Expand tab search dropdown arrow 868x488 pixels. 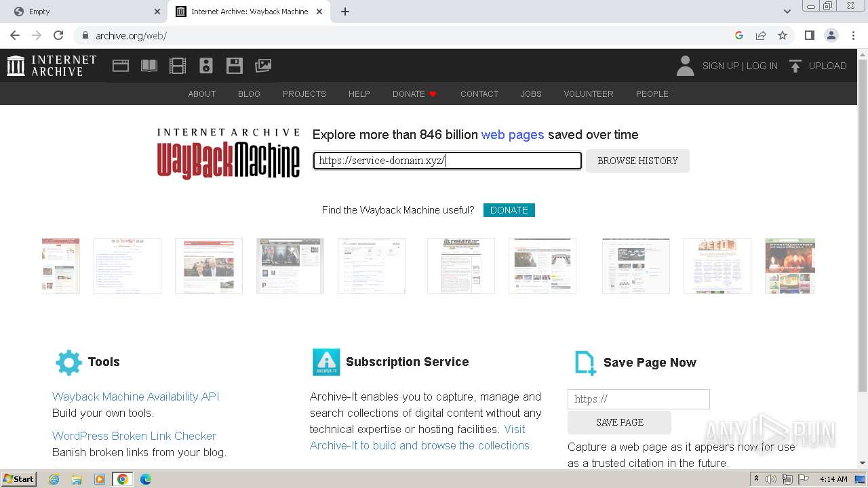(787, 12)
